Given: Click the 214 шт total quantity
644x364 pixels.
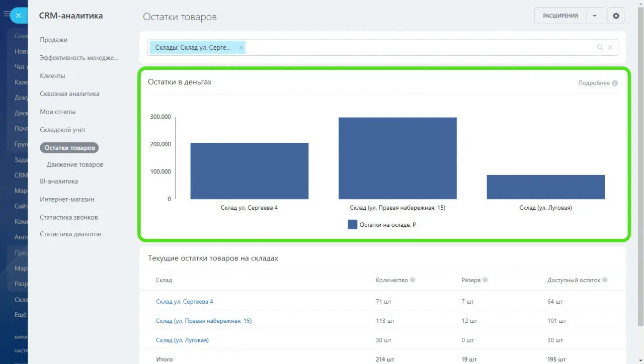Looking at the screenshot, I should point(385,359).
